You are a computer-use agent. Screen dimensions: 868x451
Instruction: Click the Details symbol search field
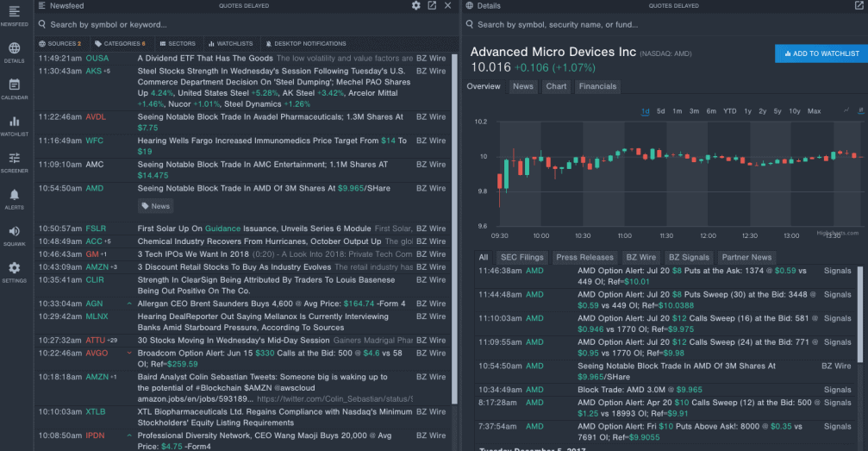click(x=665, y=24)
